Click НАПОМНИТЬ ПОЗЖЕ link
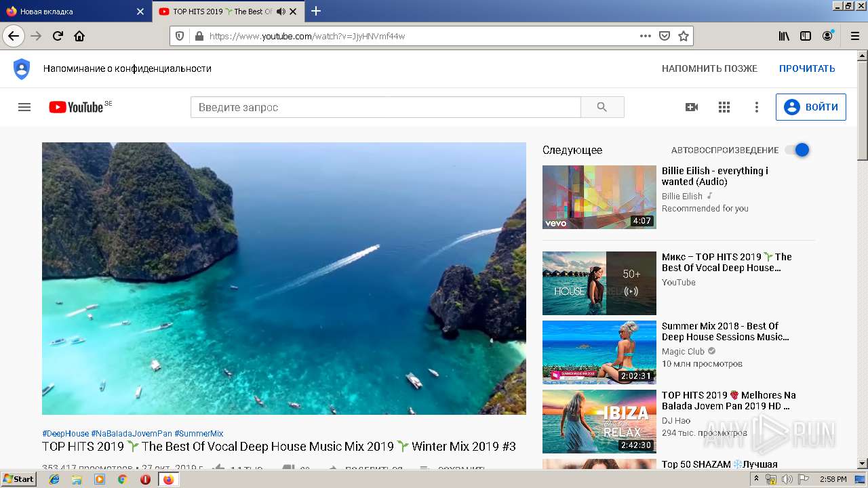 709,68
